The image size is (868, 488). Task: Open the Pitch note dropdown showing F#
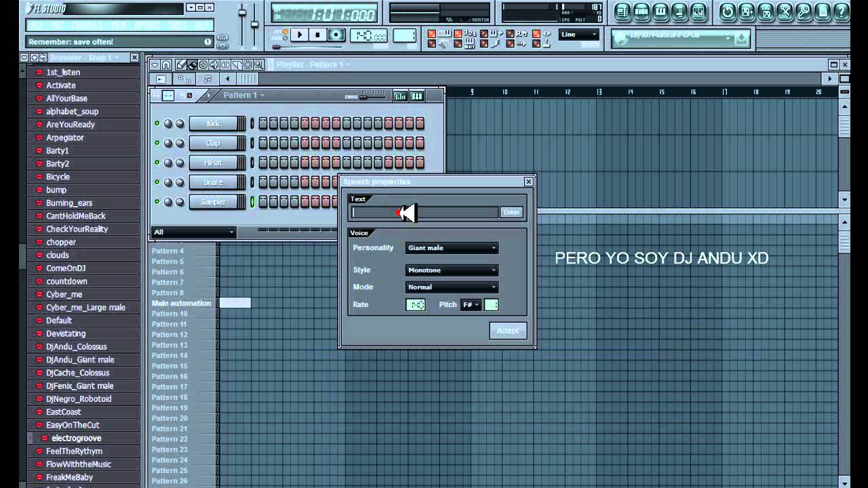tap(471, 305)
